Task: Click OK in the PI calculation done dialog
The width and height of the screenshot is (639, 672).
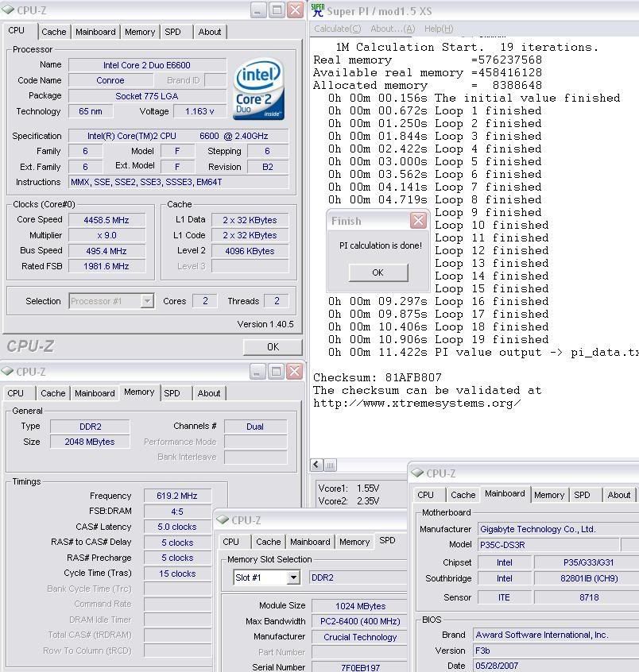Action: (378, 272)
